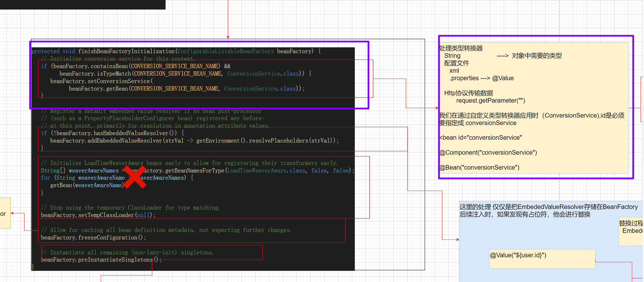The image size is (644, 282).
Task: Click the 'String' line in the yellow note
Action: tap(452, 56)
